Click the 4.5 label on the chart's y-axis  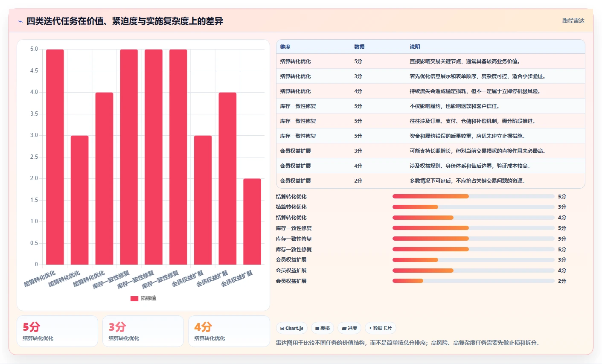click(34, 71)
